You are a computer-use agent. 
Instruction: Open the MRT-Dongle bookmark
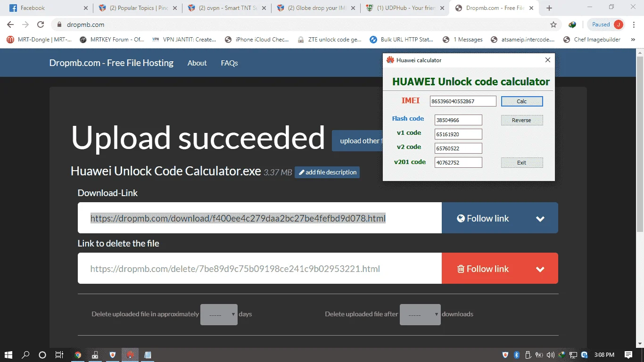tap(39, 40)
